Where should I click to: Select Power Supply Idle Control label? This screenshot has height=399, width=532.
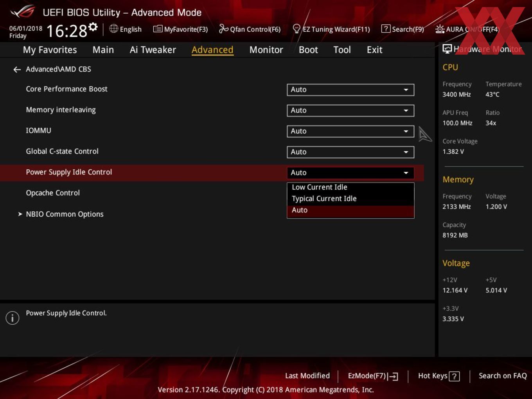pyautogui.click(x=69, y=172)
